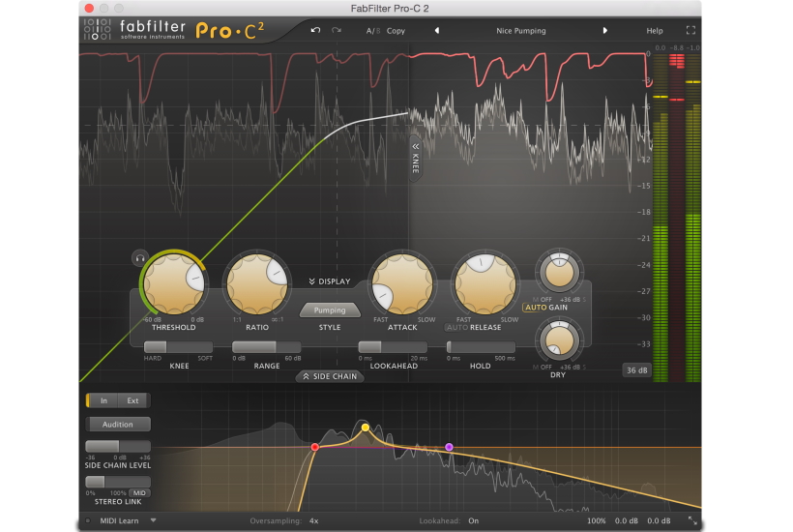Collapse the SIDE CHAIN section
The image size is (793, 532).
tap(330, 376)
